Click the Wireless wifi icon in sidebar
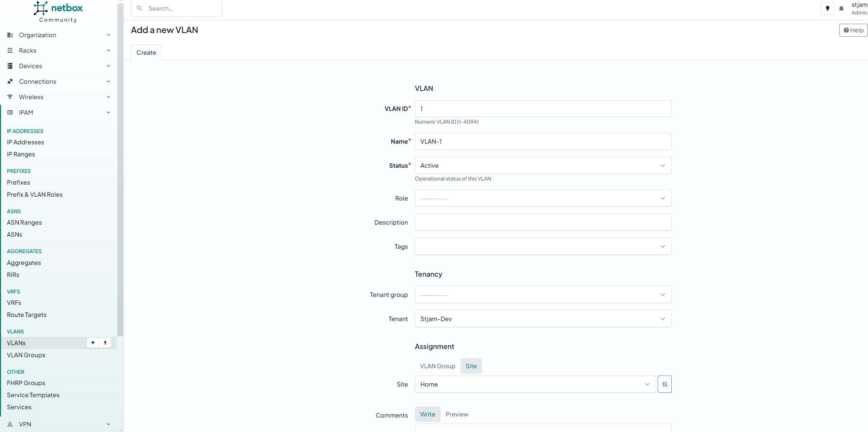This screenshot has width=868, height=432. pos(10,97)
